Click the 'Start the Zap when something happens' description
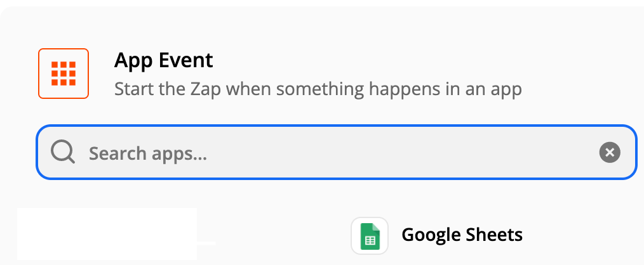This screenshot has height=265, width=644. pyautogui.click(x=318, y=89)
